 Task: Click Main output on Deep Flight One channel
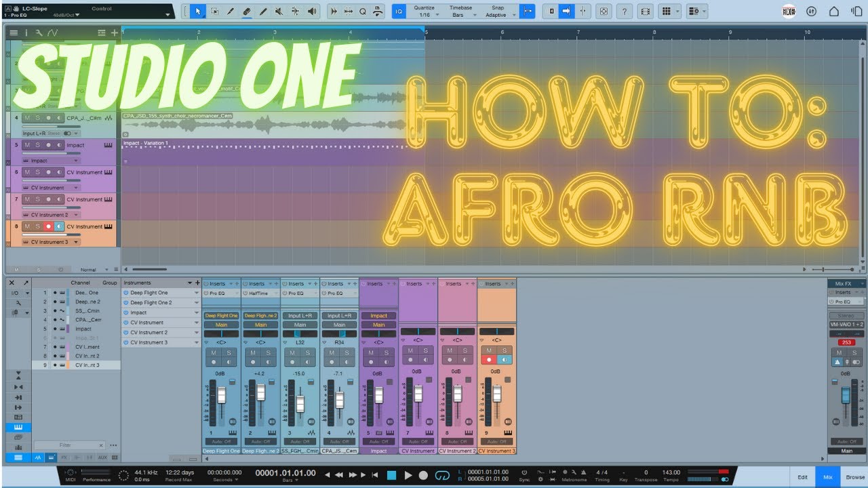[221, 325]
